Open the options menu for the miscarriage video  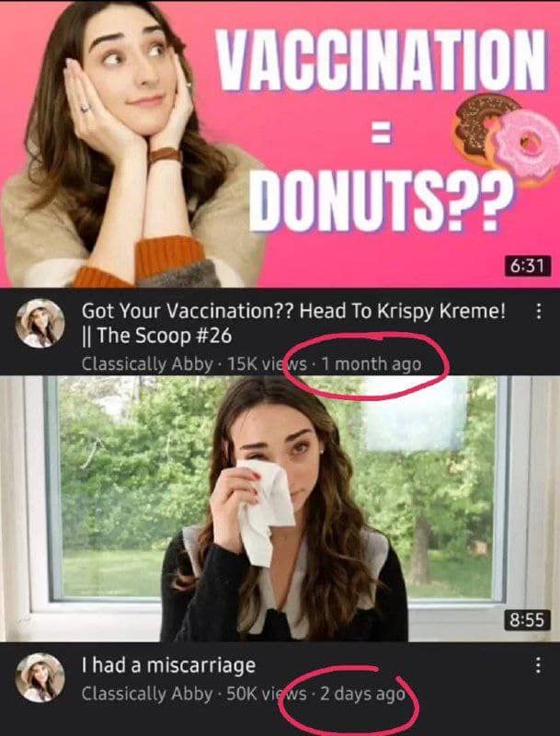point(539,665)
